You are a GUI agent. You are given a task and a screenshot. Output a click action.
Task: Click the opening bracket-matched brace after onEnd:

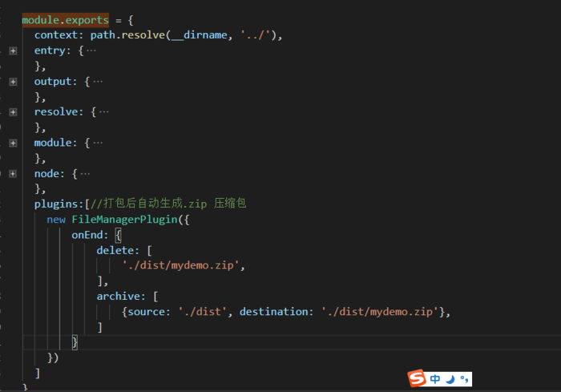pyautogui.click(x=118, y=235)
